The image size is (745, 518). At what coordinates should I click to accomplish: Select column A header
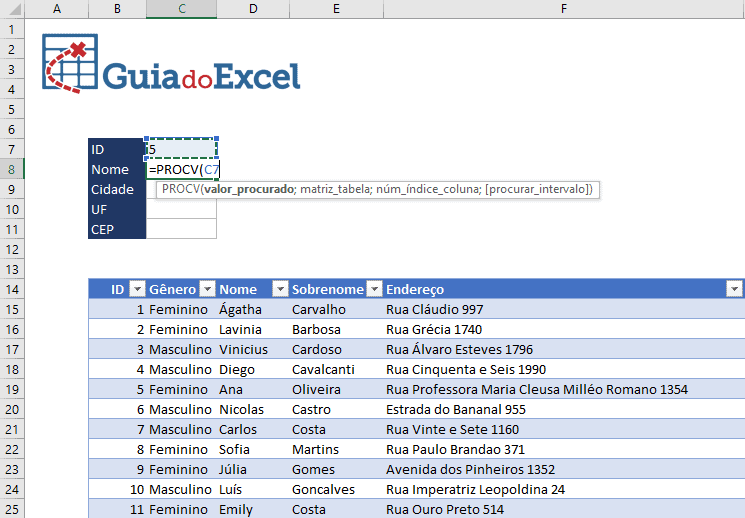pyautogui.click(x=57, y=9)
